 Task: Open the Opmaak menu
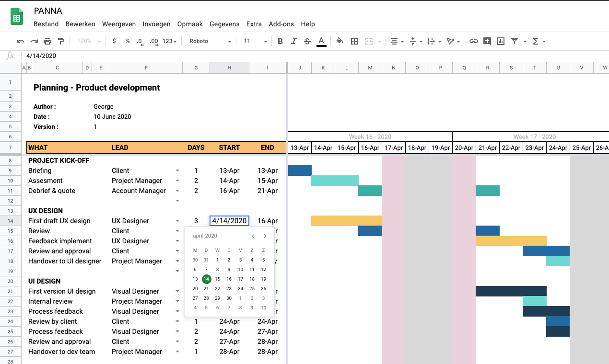[190, 24]
